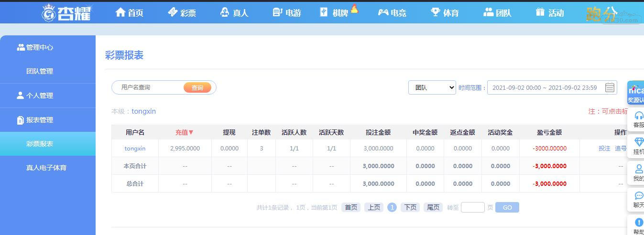The image size is (644, 235).
Task: Click the orange 查询 search button
Action: (197, 87)
